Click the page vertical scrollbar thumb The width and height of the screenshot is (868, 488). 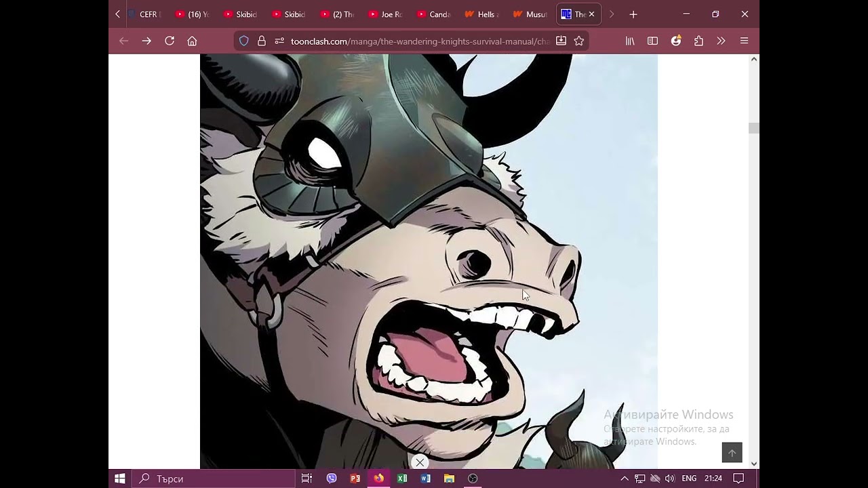point(754,128)
